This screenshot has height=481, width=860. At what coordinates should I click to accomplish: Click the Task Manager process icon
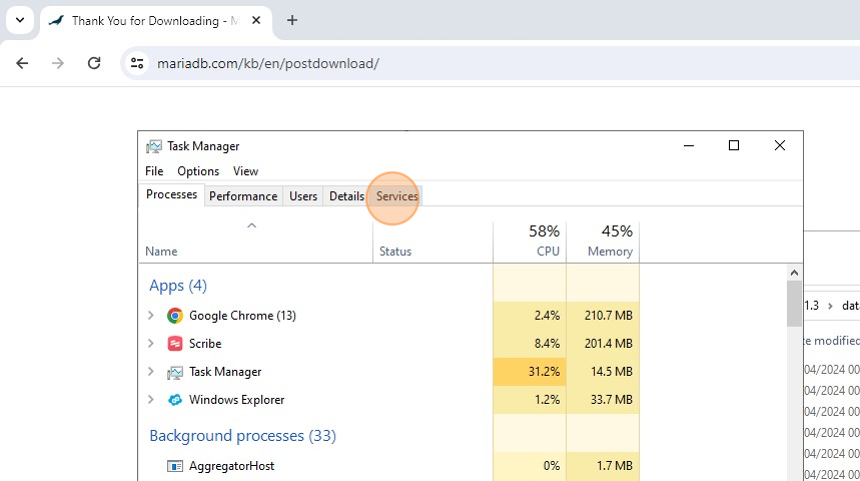click(175, 372)
